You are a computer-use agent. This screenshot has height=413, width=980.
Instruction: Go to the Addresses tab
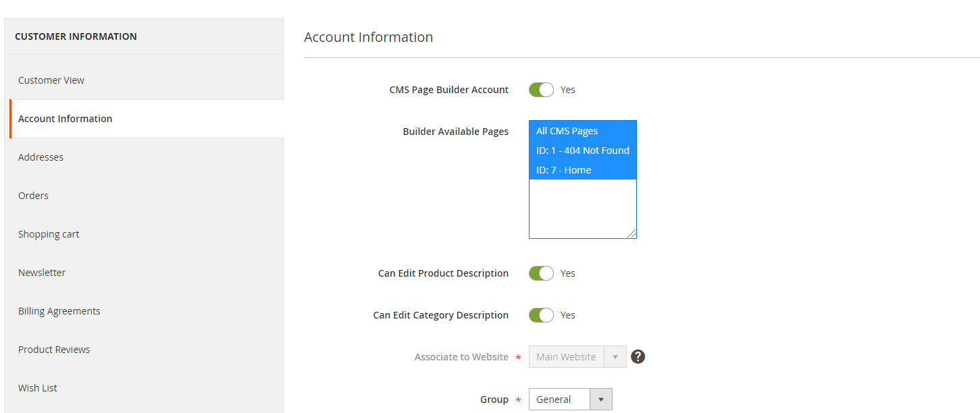pos(41,157)
